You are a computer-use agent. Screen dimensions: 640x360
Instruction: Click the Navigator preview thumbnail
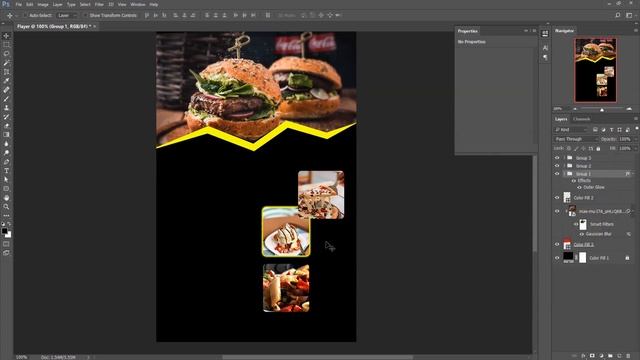pos(596,70)
